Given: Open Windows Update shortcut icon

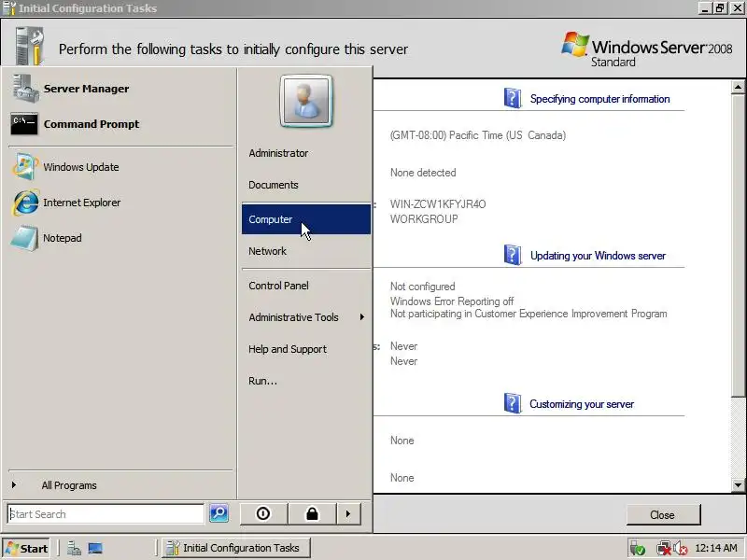Looking at the screenshot, I should (25, 167).
